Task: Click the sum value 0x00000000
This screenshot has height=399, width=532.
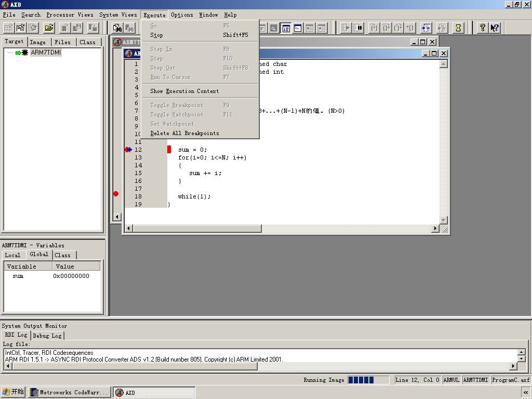Action: click(71, 276)
